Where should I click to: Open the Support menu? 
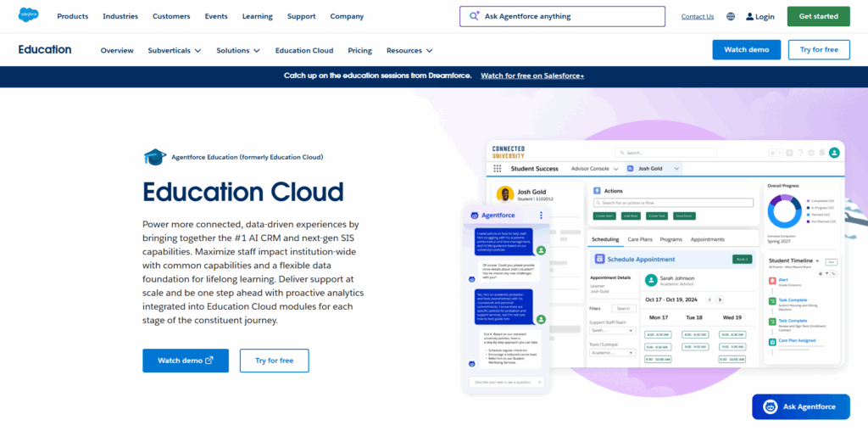301,17
